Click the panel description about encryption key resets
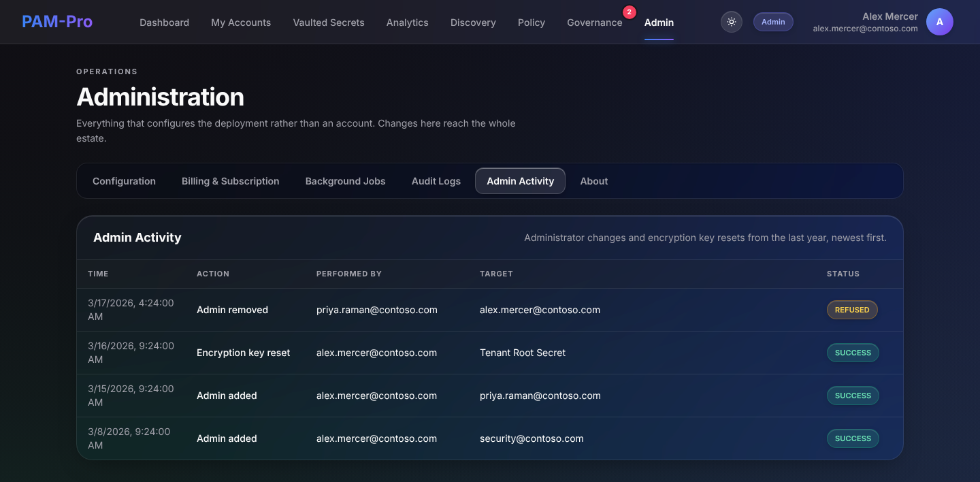980x482 pixels. click(x=705, y=238)
